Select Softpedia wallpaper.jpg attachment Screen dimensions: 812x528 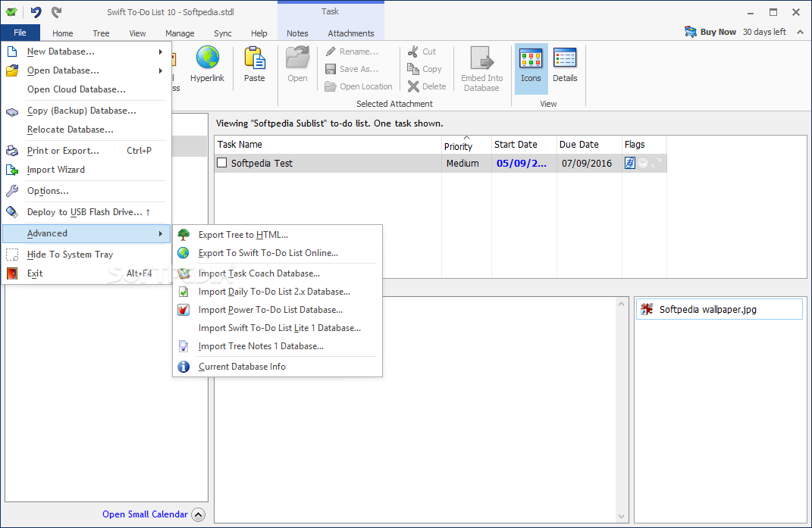click(x=719, y=309)
